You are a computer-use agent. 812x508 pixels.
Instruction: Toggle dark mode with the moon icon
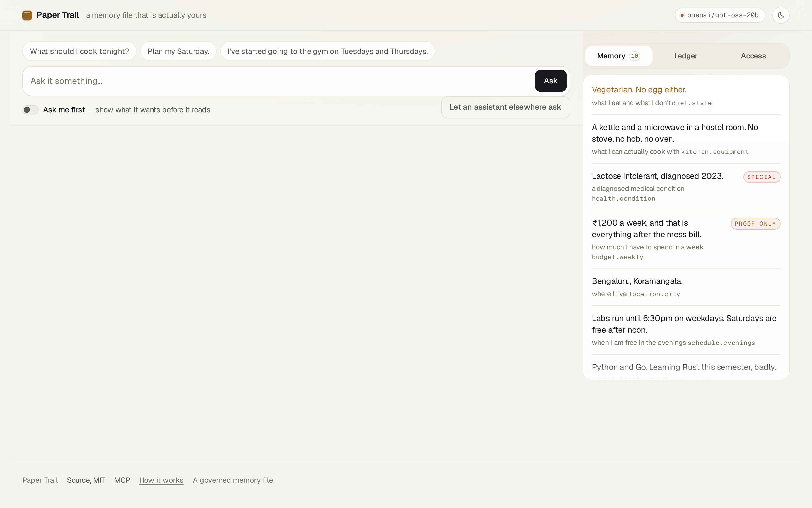(781, 15)
